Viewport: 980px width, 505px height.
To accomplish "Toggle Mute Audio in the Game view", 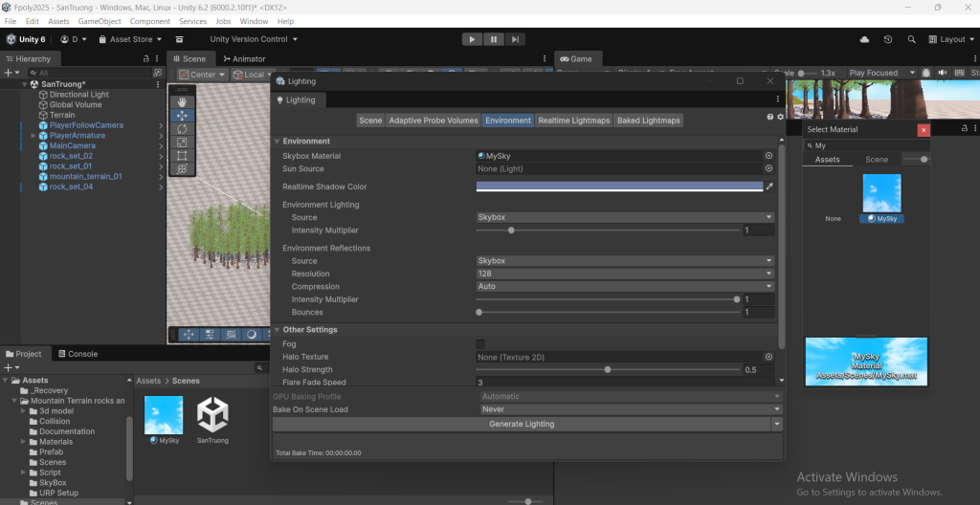I will click(943, 73).
